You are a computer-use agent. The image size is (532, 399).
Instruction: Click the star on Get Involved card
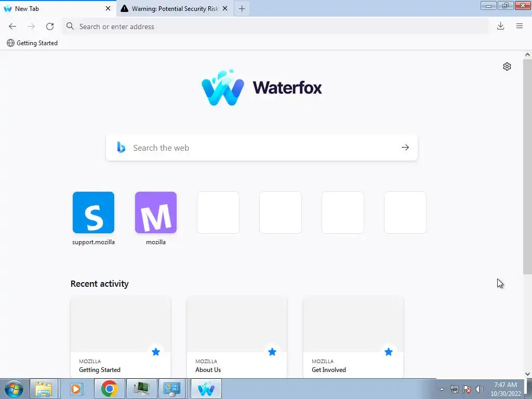[389, 352]
